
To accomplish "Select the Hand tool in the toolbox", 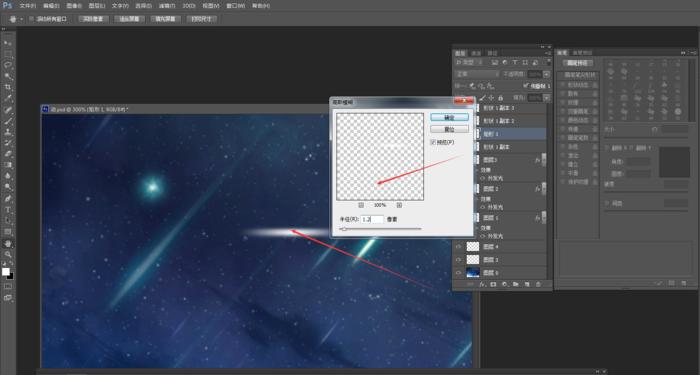I will 8,244.
